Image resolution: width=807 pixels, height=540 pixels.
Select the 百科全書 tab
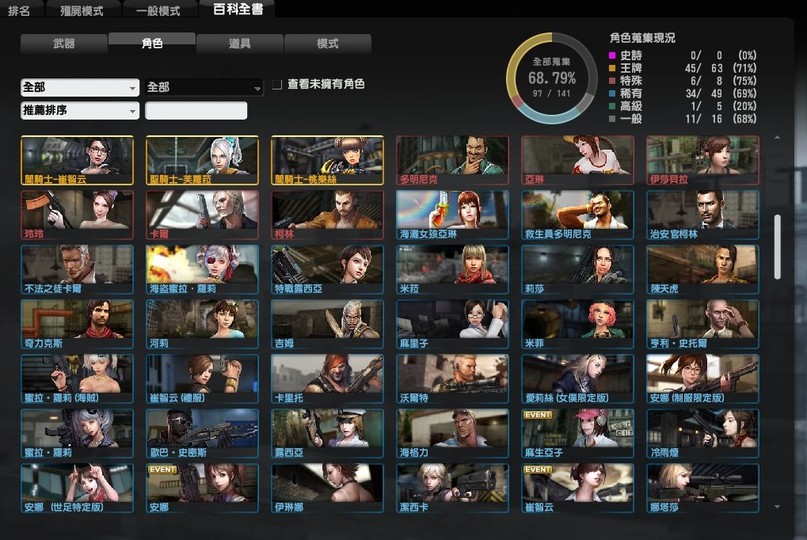238,9
